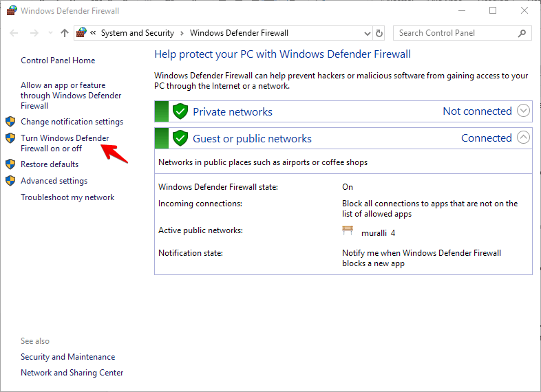Image resolution: width=541 pixels, height=392 pixels.
Task: Click the Help protect your PC heading
Action: (283, 54)
